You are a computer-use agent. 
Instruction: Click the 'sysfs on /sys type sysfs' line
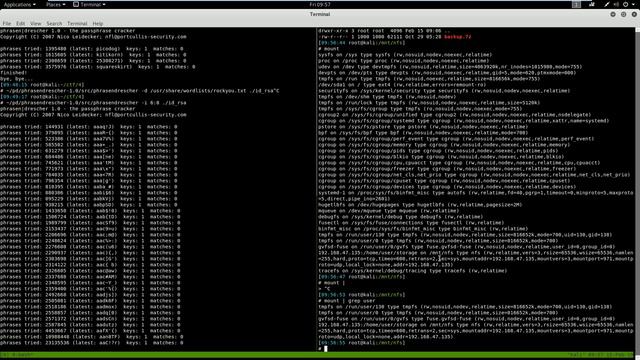click(405, 55)
